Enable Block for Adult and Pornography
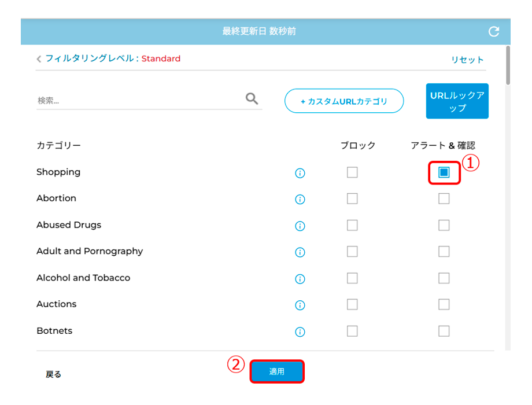The width and height of the screenshot is (532, 405). tap(352, 252)
